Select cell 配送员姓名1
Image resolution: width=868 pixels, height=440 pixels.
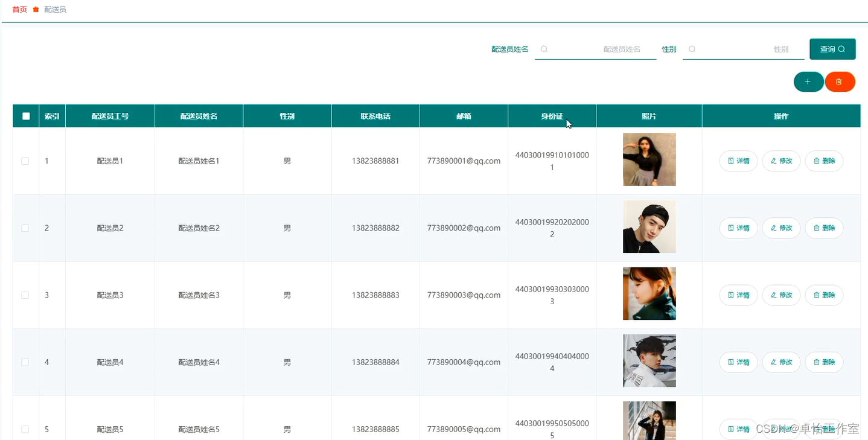[199, 161]
